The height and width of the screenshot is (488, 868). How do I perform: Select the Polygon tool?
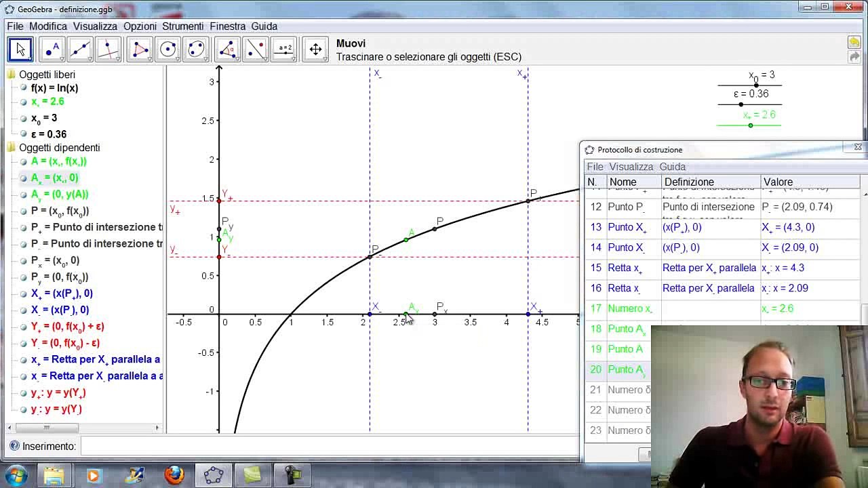(139, 49)
